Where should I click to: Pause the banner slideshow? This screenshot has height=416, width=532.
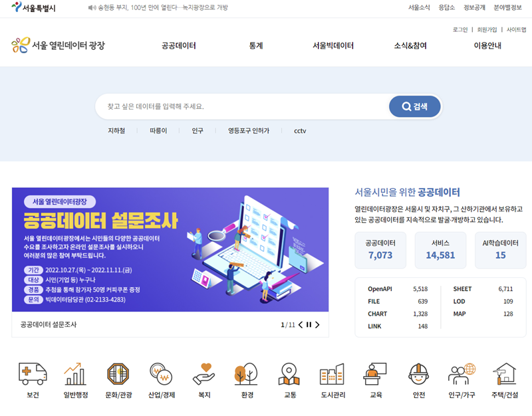pos(309,325)
